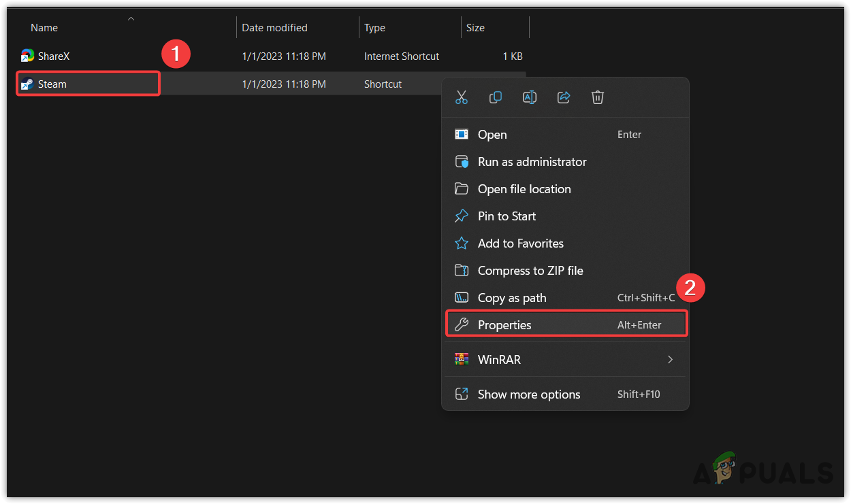The image size is (851, 504).
Task: Click the WinRAR books icon
Action: pyautogui.click(x=462, y=359)
